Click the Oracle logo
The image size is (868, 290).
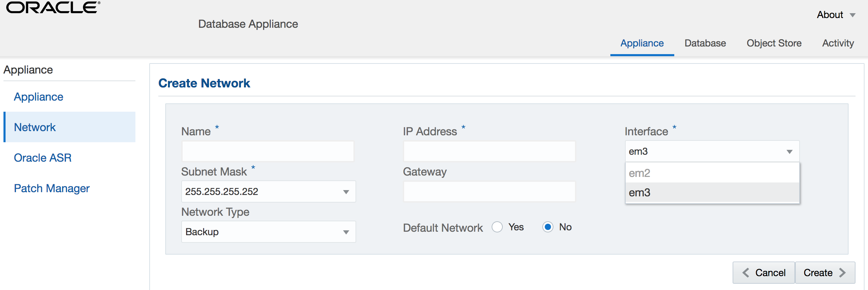pyautogui.click(x=53, y=8)
